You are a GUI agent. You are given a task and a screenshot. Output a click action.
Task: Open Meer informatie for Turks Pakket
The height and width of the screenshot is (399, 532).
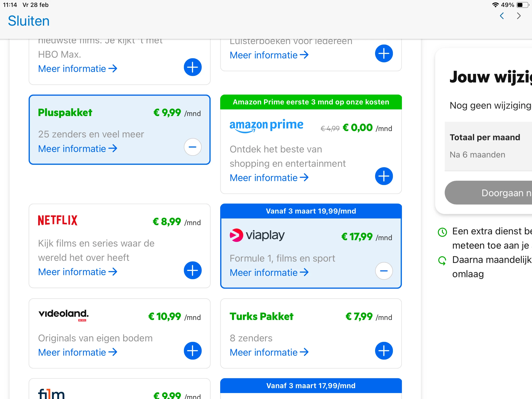[269, 352]
